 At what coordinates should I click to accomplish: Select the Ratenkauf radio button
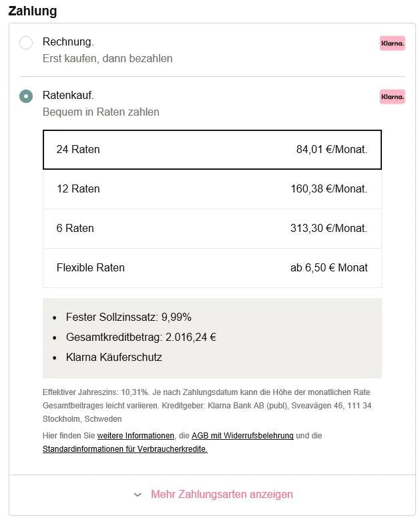pyautogui.click(x=26, y=96)
